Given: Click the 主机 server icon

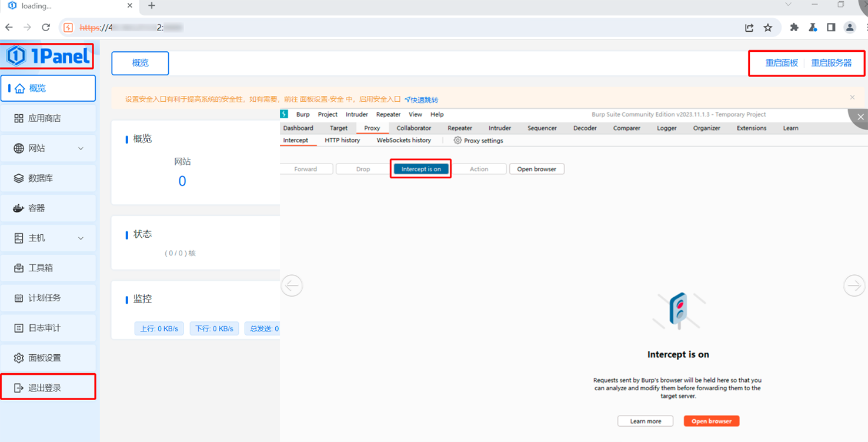Looking at the screenshot, I should [x=19, y=238].
